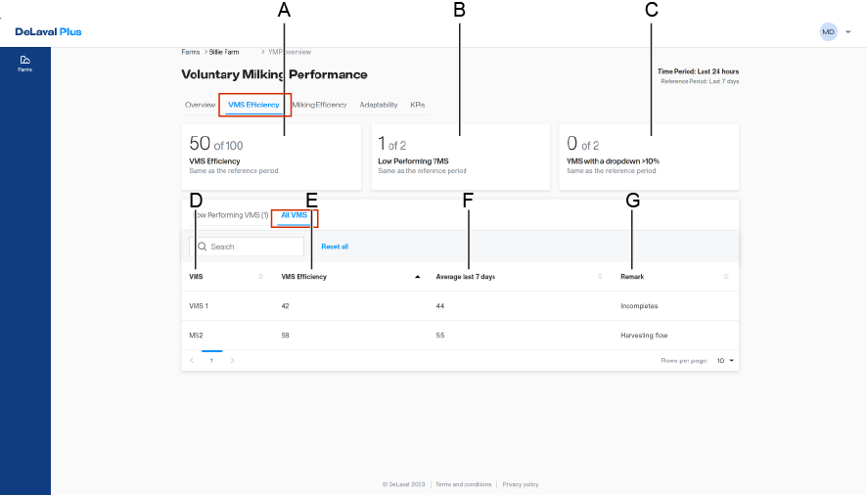
Task: Expand the user account menu arrow
Action: (x=847, y=32)
